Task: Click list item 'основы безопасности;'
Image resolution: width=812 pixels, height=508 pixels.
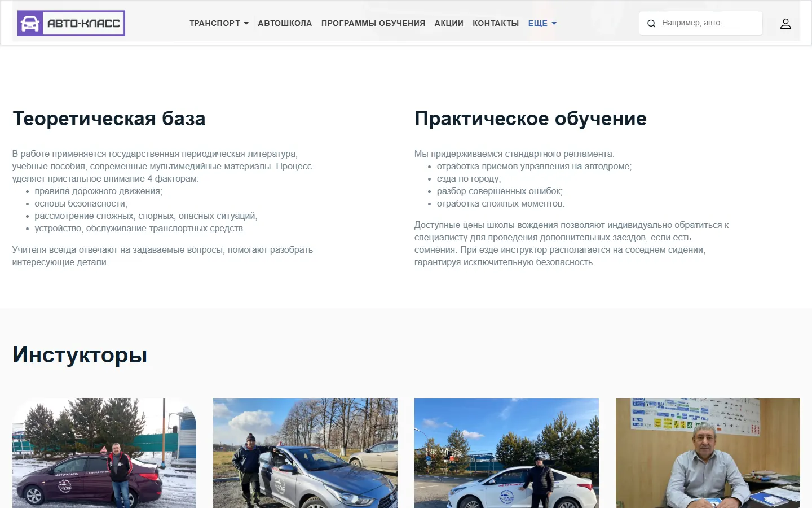Action: point(81,204)
